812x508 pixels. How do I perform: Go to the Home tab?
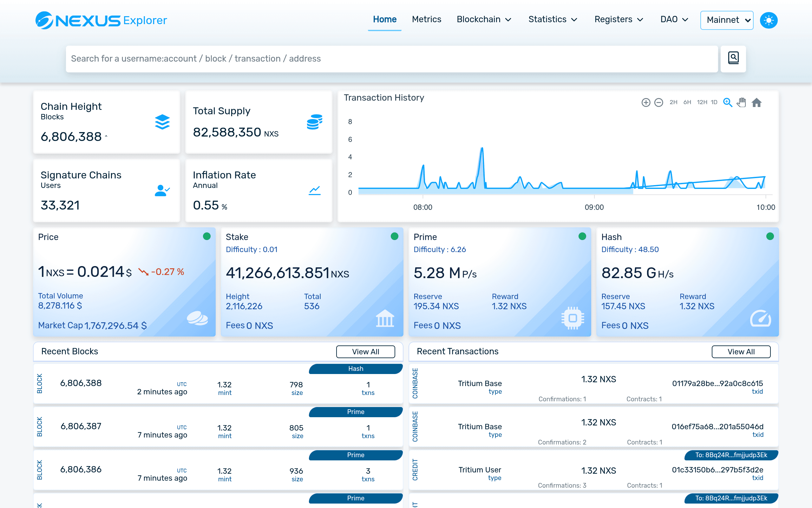click(384, 19)
